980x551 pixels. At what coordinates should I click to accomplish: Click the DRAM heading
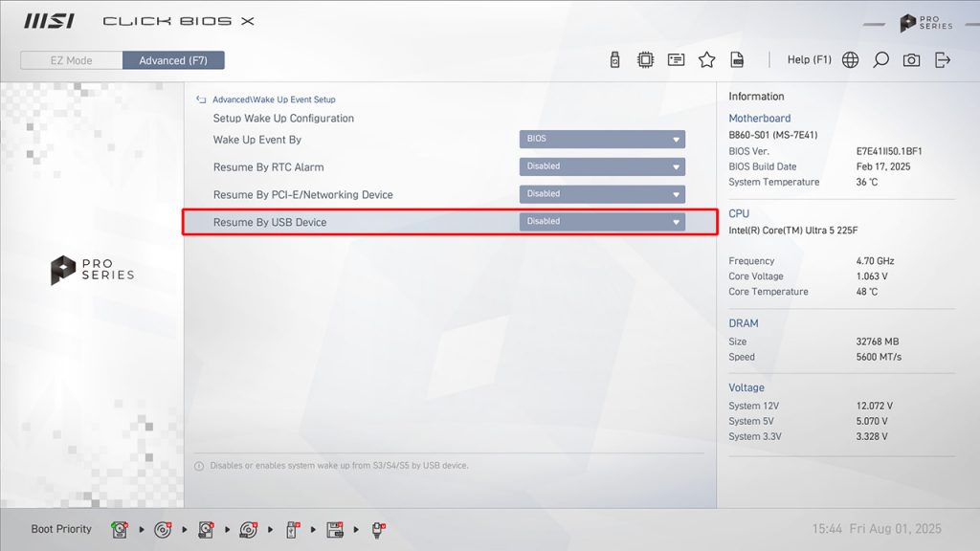743,323
